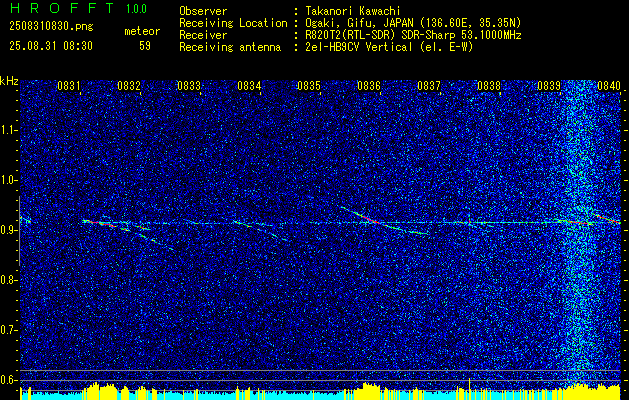Select observer name Takanori Kawachi

pyautogui.click(x=353, y=11)
